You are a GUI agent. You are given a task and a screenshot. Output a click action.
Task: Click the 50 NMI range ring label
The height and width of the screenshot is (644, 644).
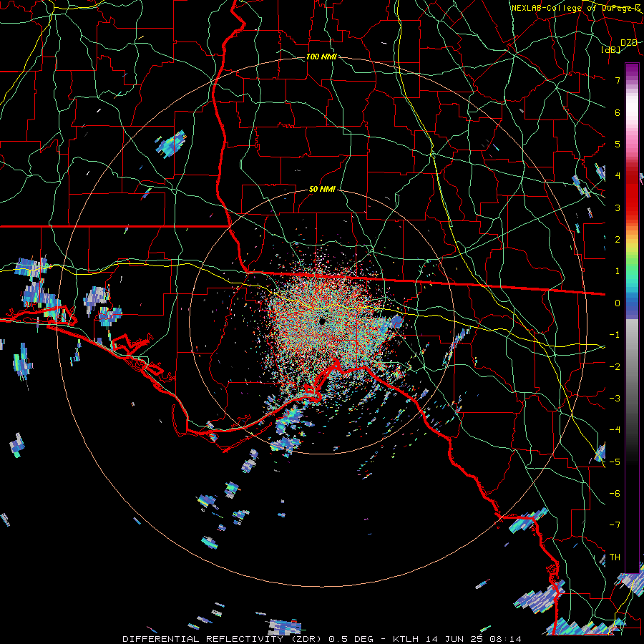(322, 189)
